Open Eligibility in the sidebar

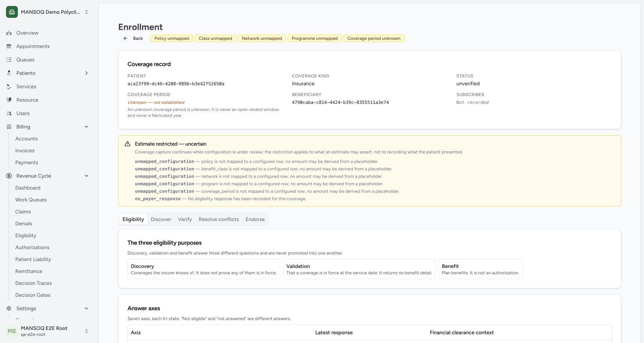pyautogui.click(x=26, y=235)
